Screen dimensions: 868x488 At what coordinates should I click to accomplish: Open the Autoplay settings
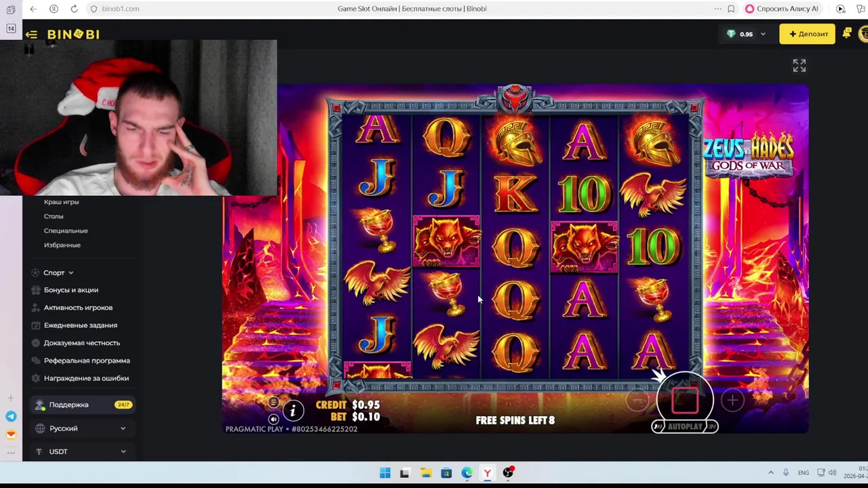[x=685, y=426]
